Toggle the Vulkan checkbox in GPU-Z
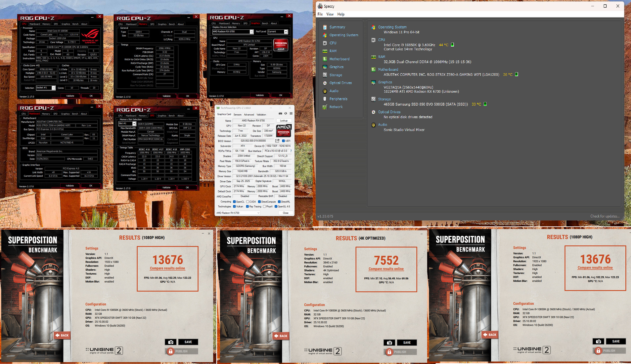Image resolution: width=631 pixels, height=364 pixels. (234, 206)
